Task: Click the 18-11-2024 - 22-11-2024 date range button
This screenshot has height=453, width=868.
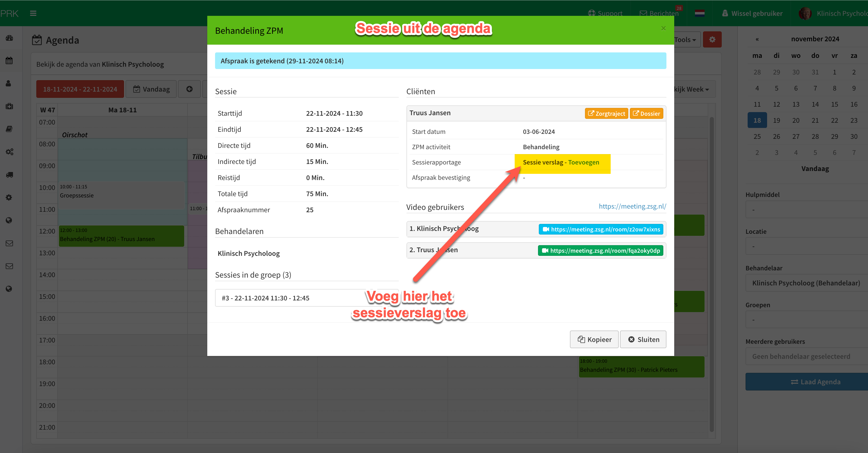Action: [x=80, y=89]
